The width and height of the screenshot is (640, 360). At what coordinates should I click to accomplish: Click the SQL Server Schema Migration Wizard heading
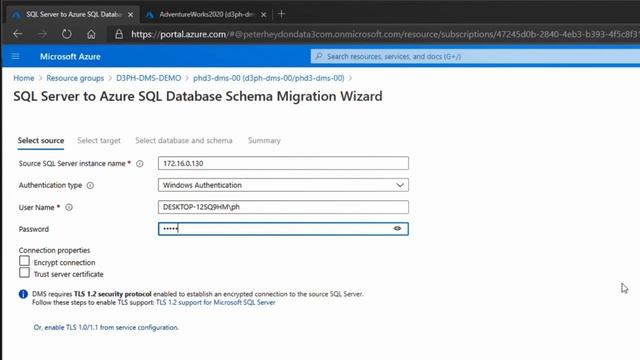pos(198,96)
